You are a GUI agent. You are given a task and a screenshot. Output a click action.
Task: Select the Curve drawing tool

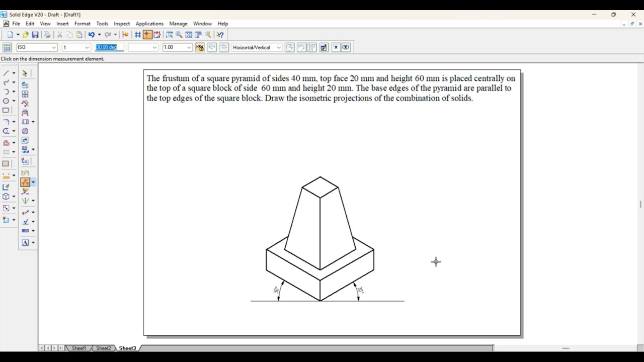(6, 82)
